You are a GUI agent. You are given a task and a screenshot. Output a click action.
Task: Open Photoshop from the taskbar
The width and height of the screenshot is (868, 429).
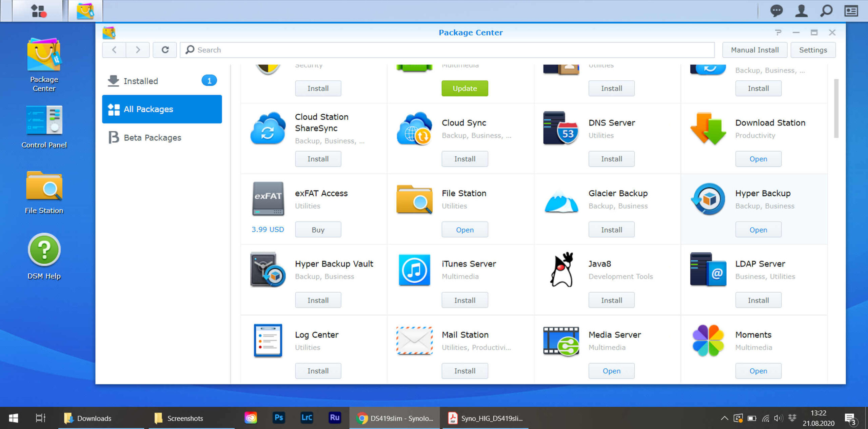click(278, 418)
